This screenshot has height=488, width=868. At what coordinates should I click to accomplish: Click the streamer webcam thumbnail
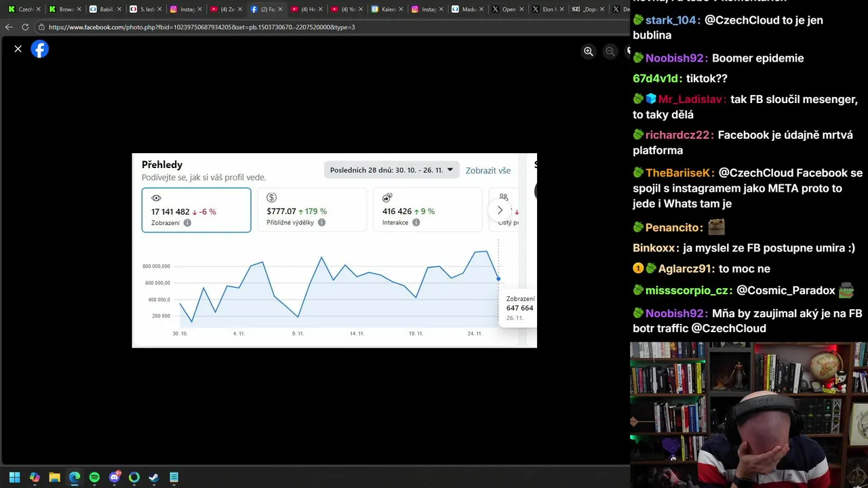[x=749, y=415]
